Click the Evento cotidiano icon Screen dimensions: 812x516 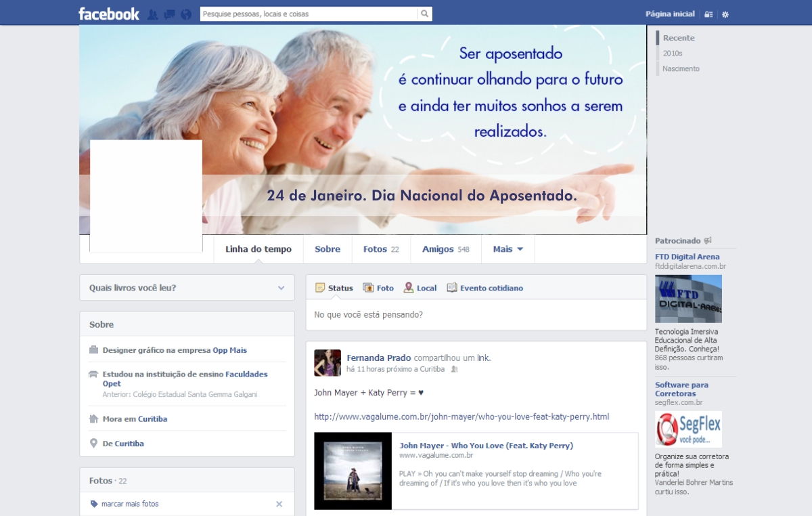(452, 288)
